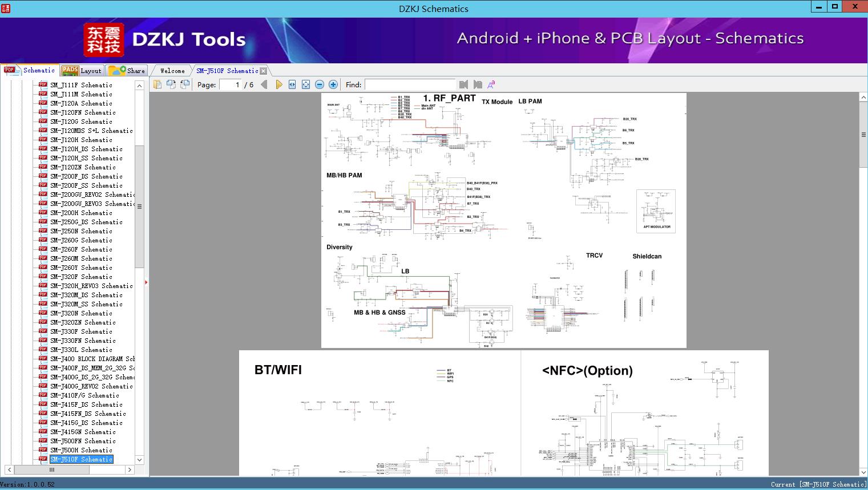Collapse the side panel with the red splitter arrow
This screenshot has height=490, width=868.
coord(146,282)
